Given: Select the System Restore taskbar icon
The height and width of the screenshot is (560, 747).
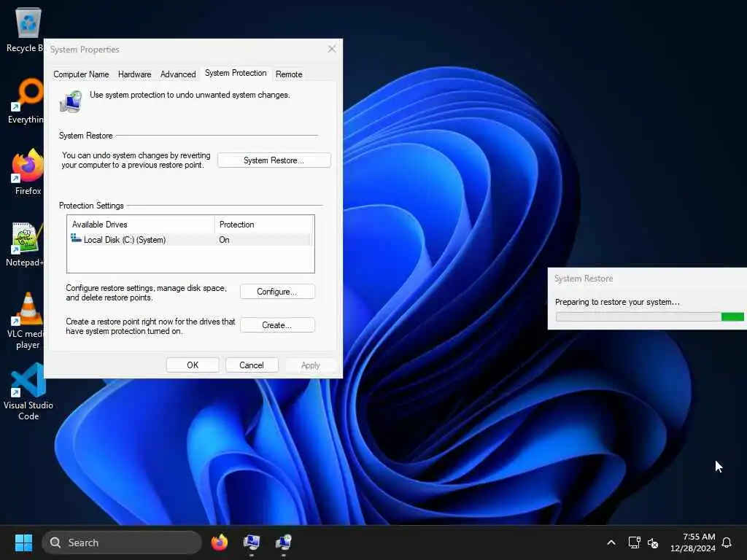Looking at the screenshot, I should point(284,542).
